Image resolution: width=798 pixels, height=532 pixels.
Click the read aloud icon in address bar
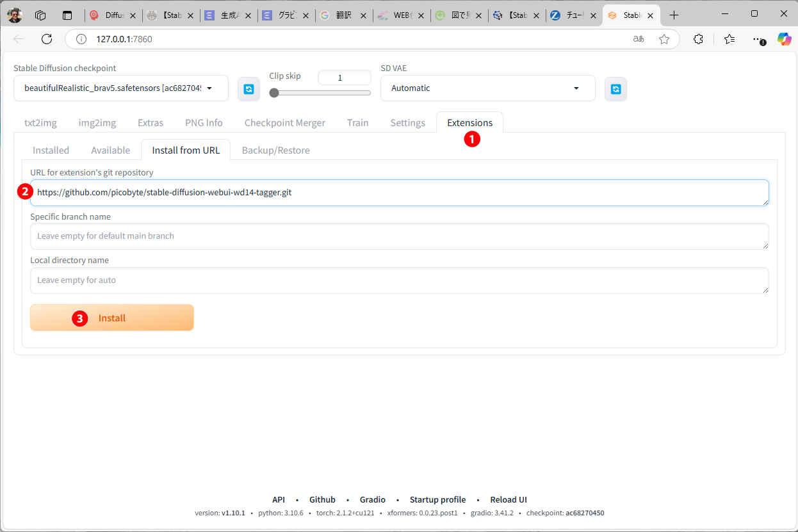638,39
